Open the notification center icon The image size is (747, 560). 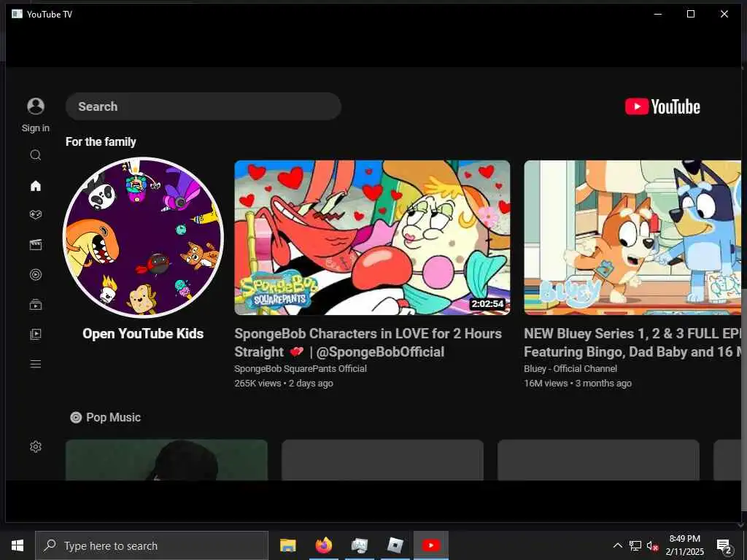click(724, 547)
